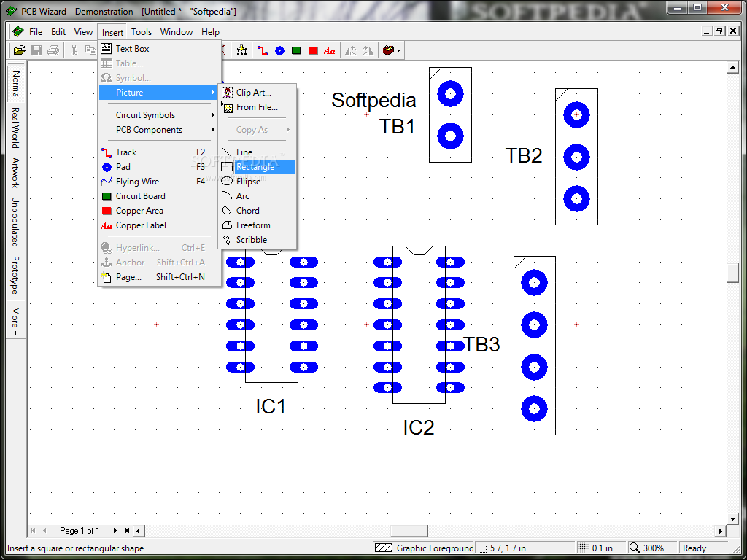The image size is (747, 560).
Task: Select the green Circuit Board toolbar tool
Action: (296, 50)
